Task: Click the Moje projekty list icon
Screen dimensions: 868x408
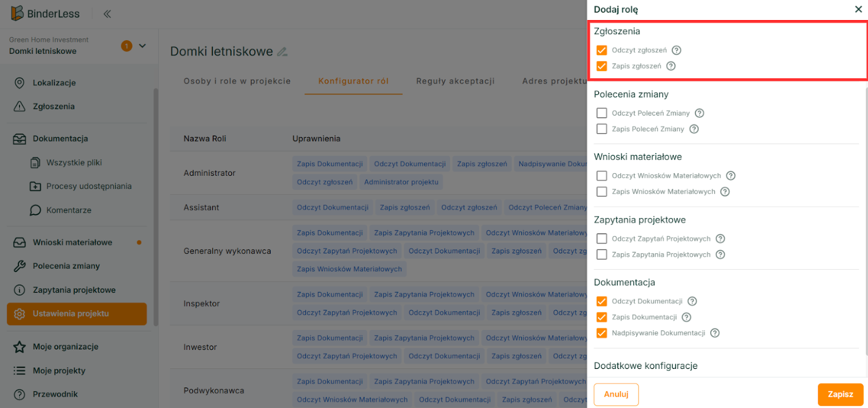Action: click(x=20, y=371)
